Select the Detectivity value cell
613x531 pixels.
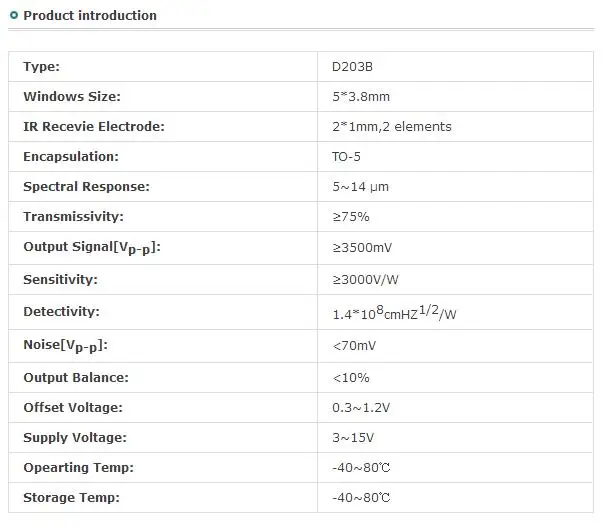pyautogui.click(x=455, y=312)
